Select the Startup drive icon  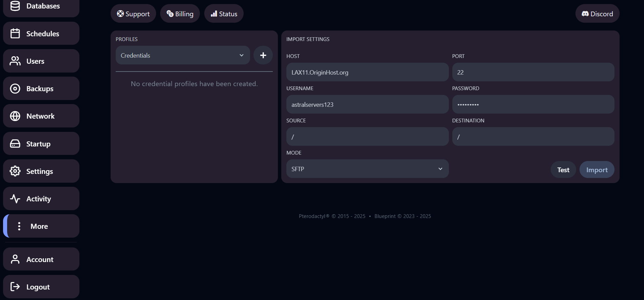pos(15,144)
